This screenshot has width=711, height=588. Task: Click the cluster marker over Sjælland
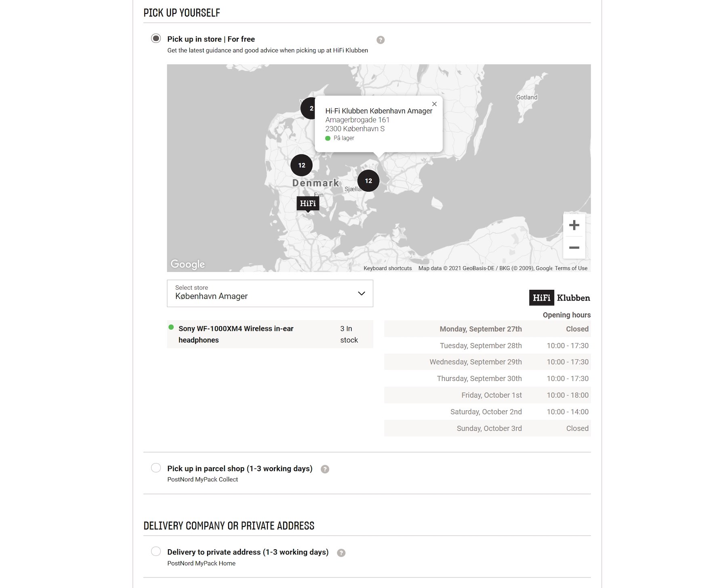tap(368, 181)
